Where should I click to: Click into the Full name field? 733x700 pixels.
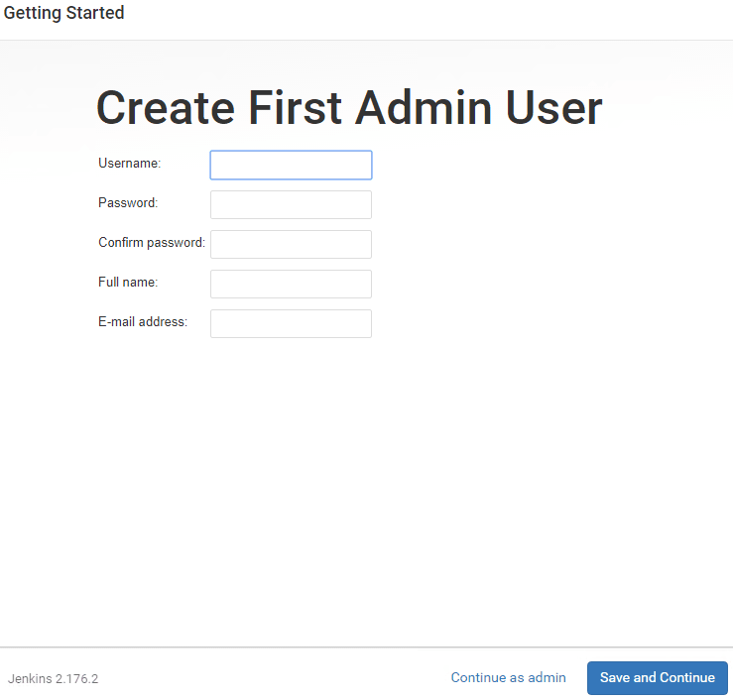tap(291, 284)
